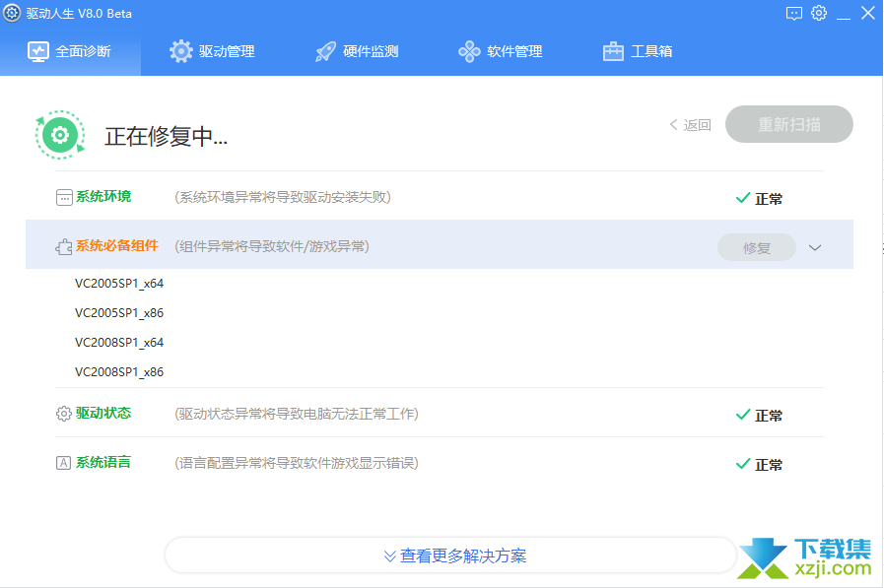This screenshot has width=884, height=588.
Task: Click the 驱动状态 gear icon
Action: (x=64, y=414)
